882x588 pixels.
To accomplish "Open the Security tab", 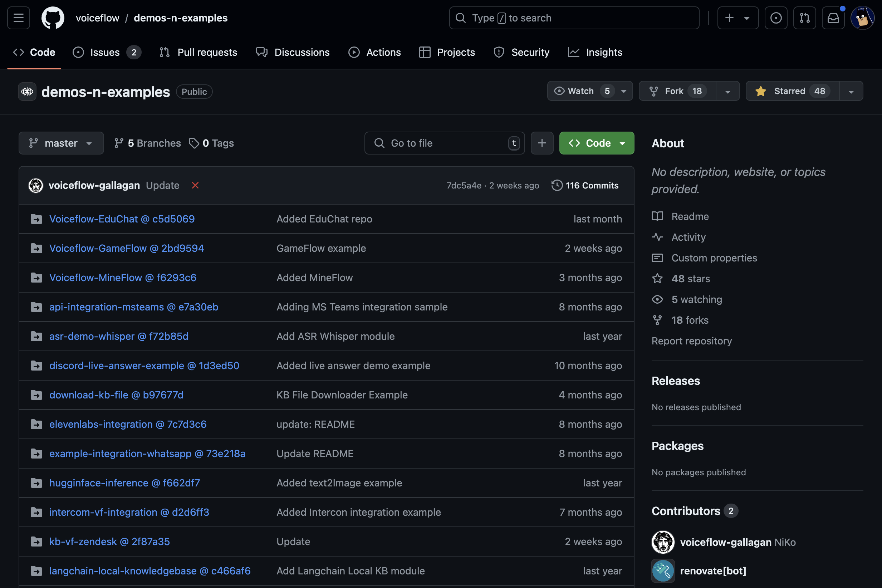I will tap(521, 52).
